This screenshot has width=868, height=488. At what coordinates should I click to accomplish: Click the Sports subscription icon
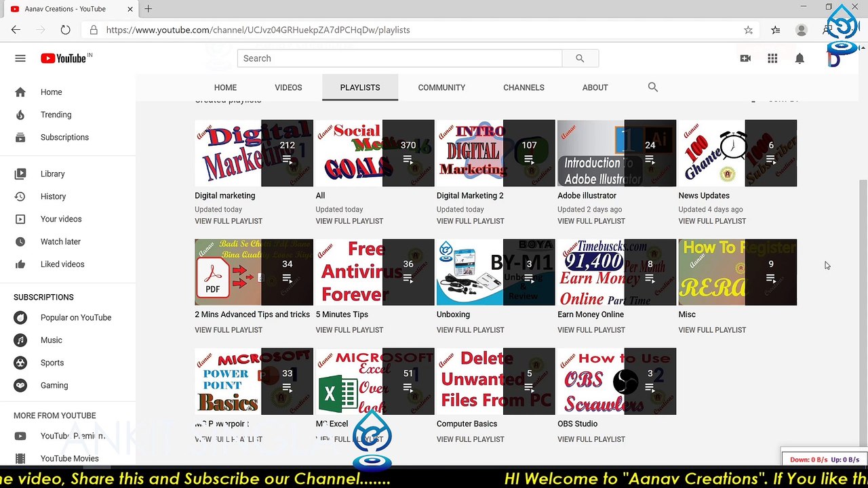point(21,363)
